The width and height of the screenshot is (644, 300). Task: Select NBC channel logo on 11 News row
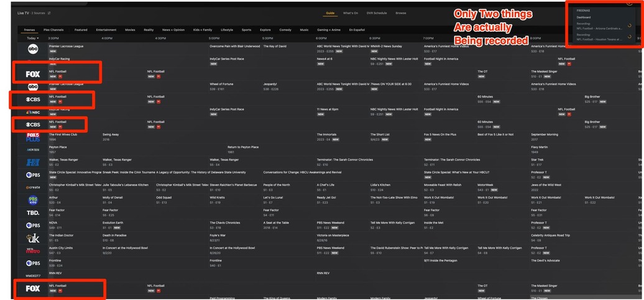click(x=33, y=112)
